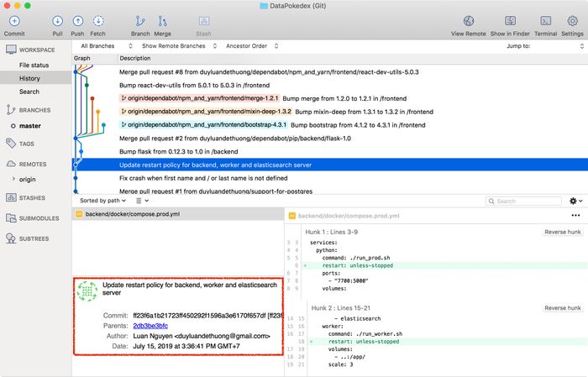Click the Merge toolbar icon

tap(163, 21)
